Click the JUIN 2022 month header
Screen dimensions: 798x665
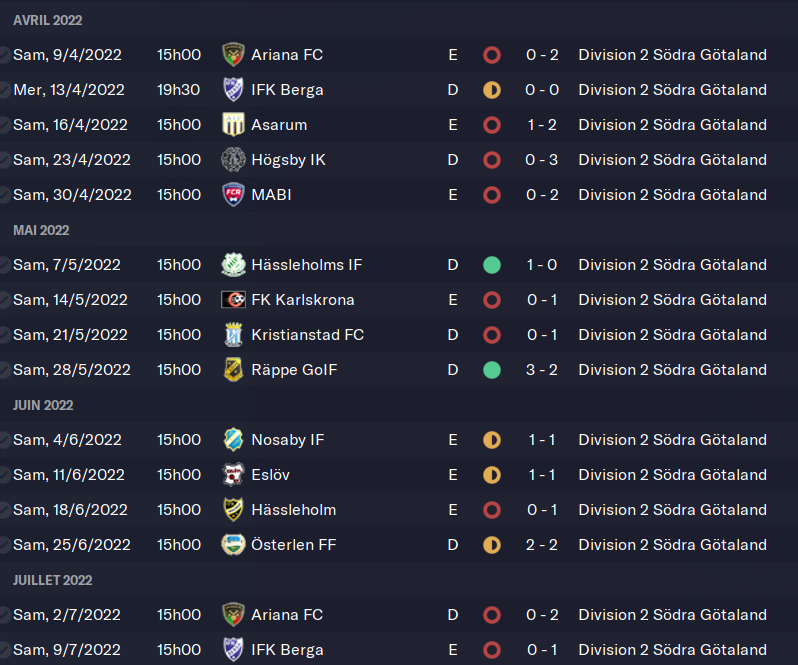coord(43,405)
